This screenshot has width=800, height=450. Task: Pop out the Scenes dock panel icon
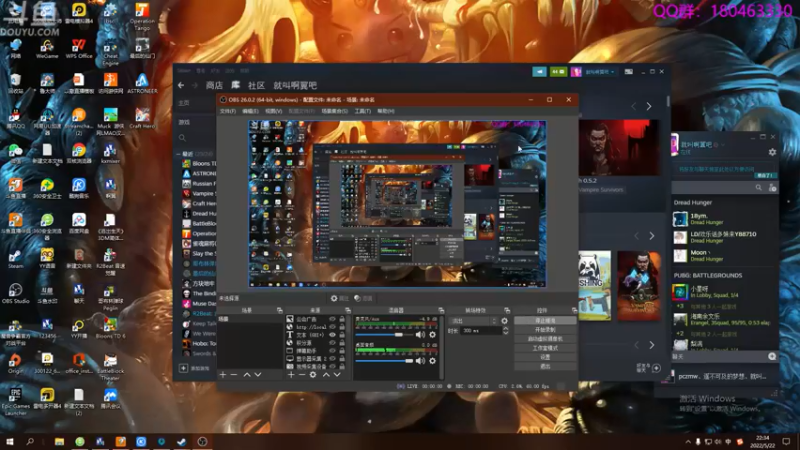(280, 310)
